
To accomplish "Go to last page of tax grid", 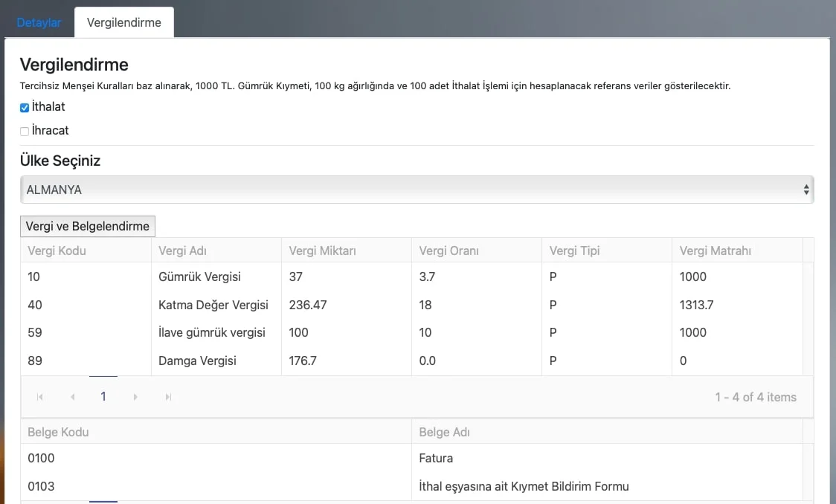I will click(x=168, y=397).
